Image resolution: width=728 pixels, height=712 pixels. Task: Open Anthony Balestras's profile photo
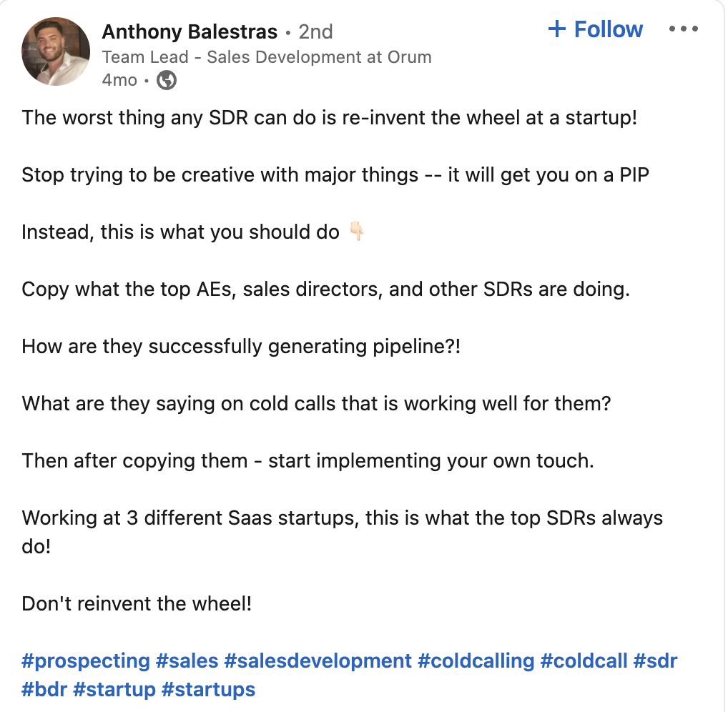point(56,51)
